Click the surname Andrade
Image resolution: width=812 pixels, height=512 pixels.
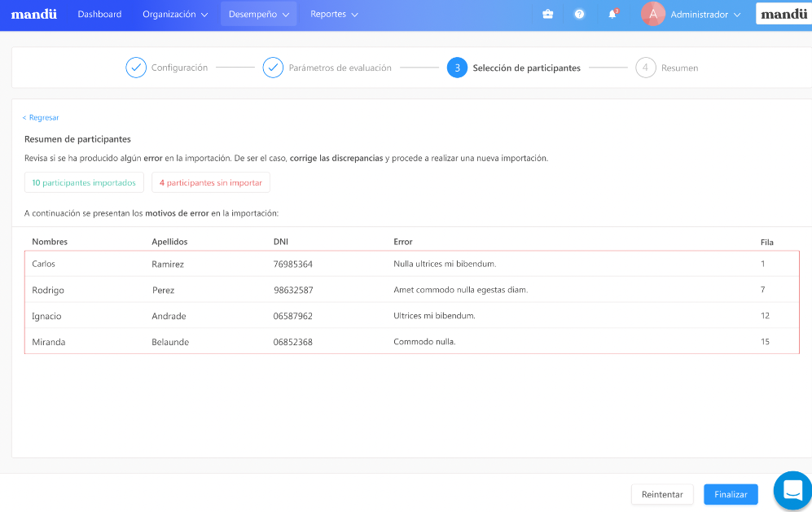point(169,316)
